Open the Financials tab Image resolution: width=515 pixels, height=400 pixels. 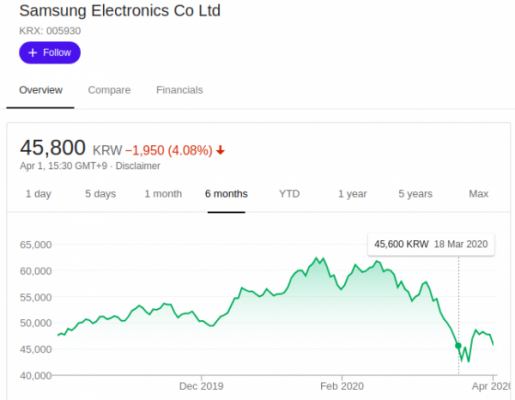[179, 90]
